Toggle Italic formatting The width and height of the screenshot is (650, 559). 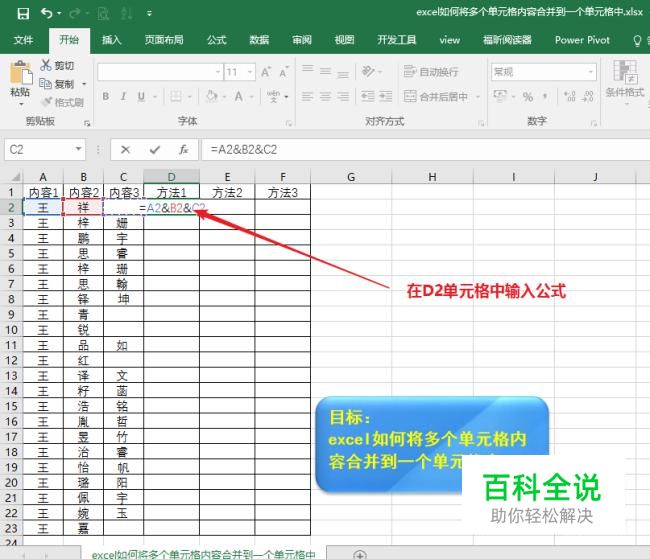[123, 97]
